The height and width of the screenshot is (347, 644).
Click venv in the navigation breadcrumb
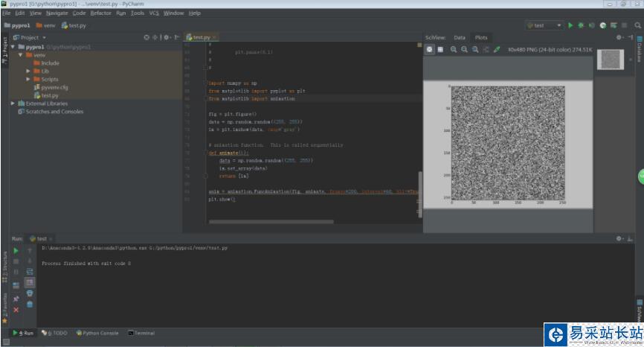coord(45,25)
